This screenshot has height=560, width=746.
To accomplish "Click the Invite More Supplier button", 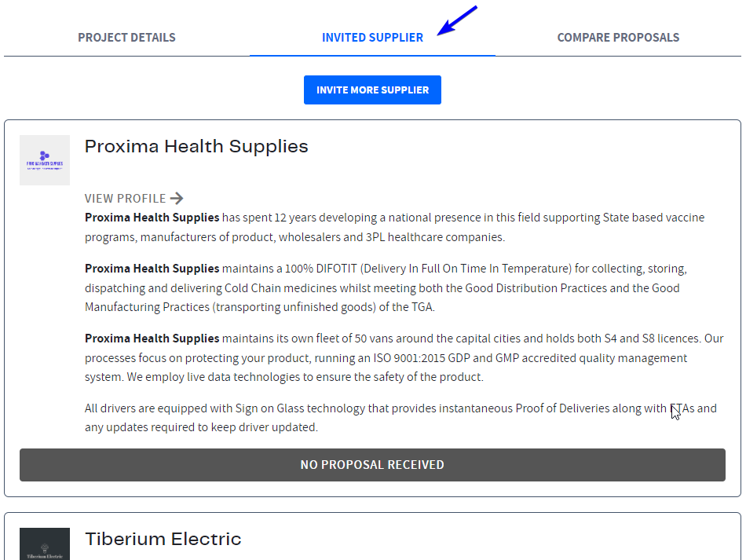I will [372, 90].
